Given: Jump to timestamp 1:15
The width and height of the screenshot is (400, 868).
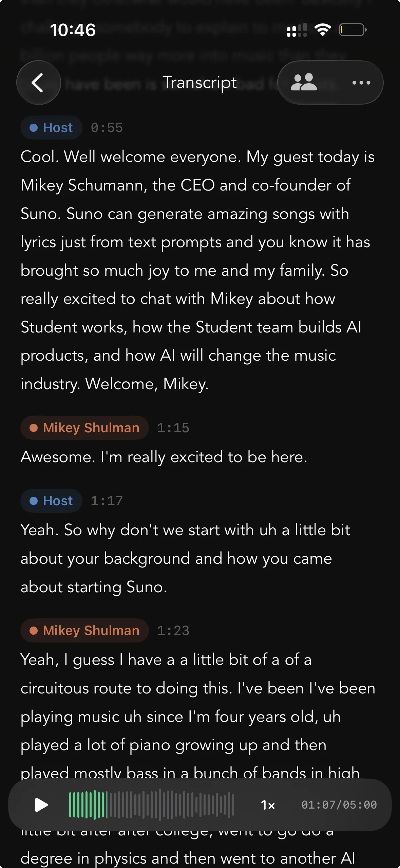Looking at the screenshot, I should pos(173,428).
